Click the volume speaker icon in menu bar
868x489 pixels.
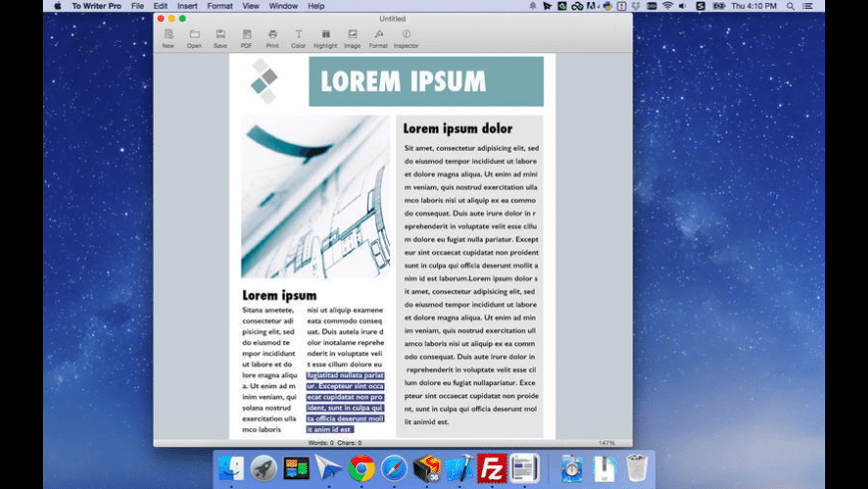[682, 6]
